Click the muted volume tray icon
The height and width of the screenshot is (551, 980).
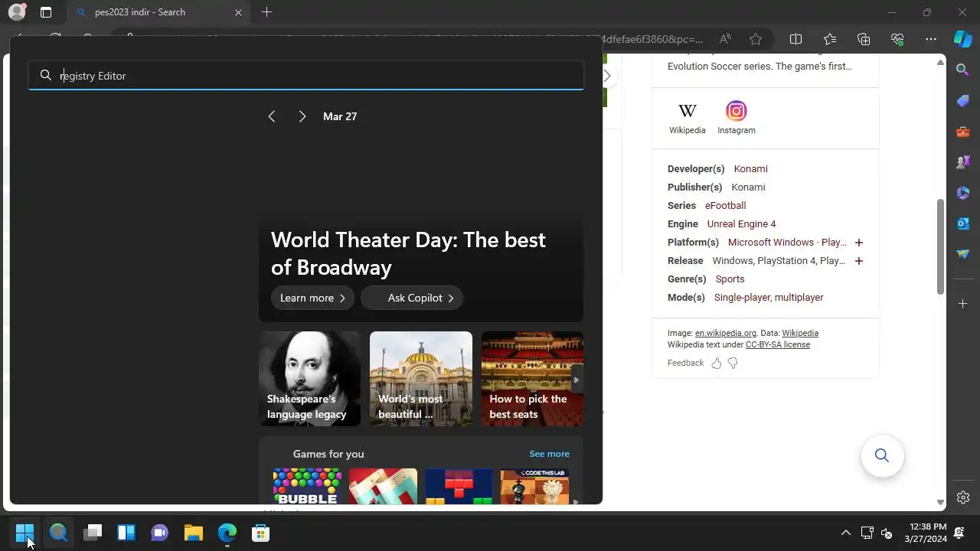887,533
